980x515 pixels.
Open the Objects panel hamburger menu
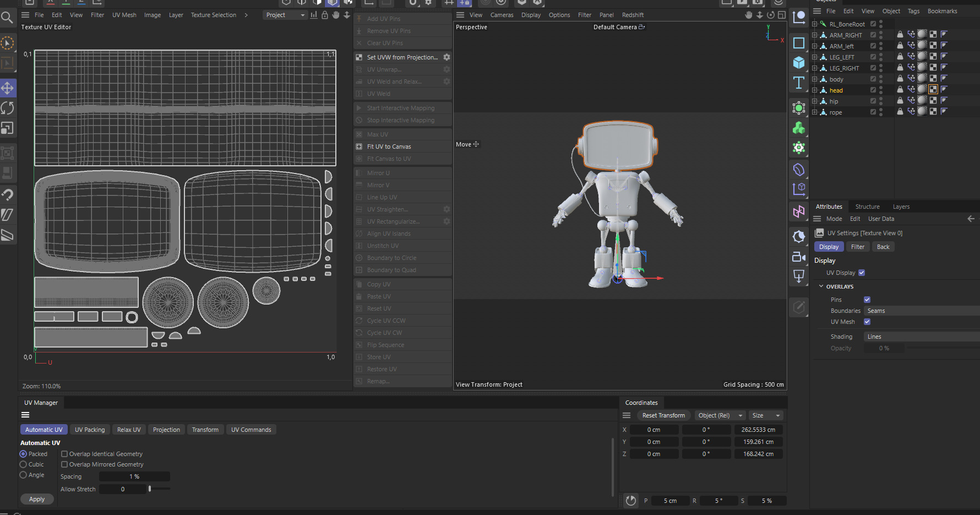[x=817, y=11]
